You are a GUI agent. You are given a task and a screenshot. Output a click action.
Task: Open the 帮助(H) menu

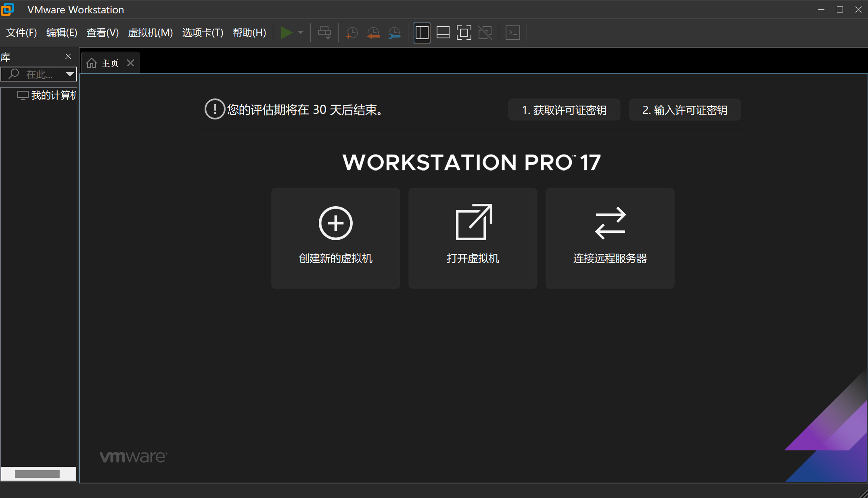coord(249,33)
